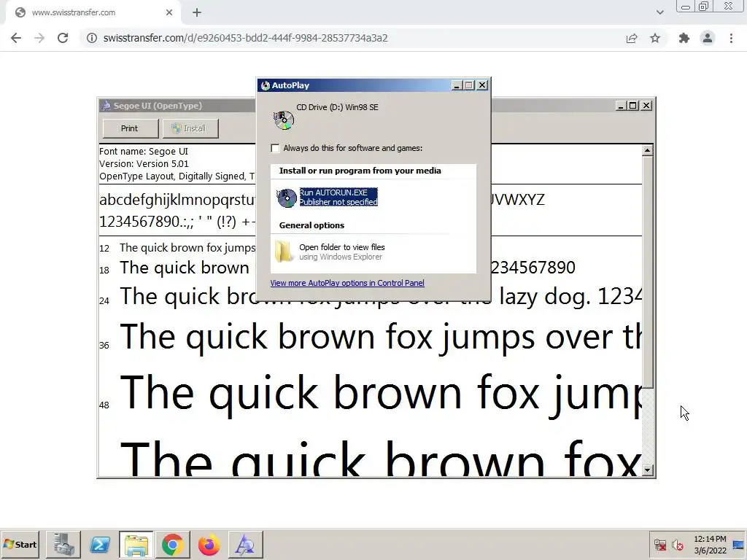
Task: Open folder to view files option
Action: [341, 252]
